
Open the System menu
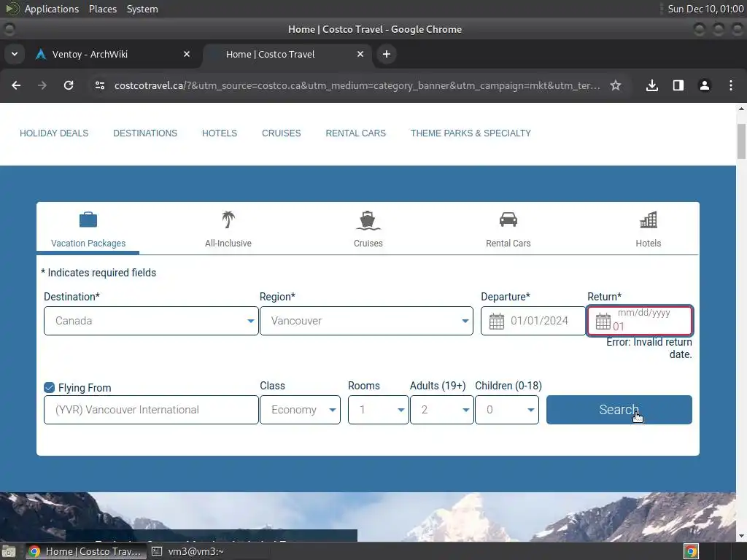click(x=142, y=9)
